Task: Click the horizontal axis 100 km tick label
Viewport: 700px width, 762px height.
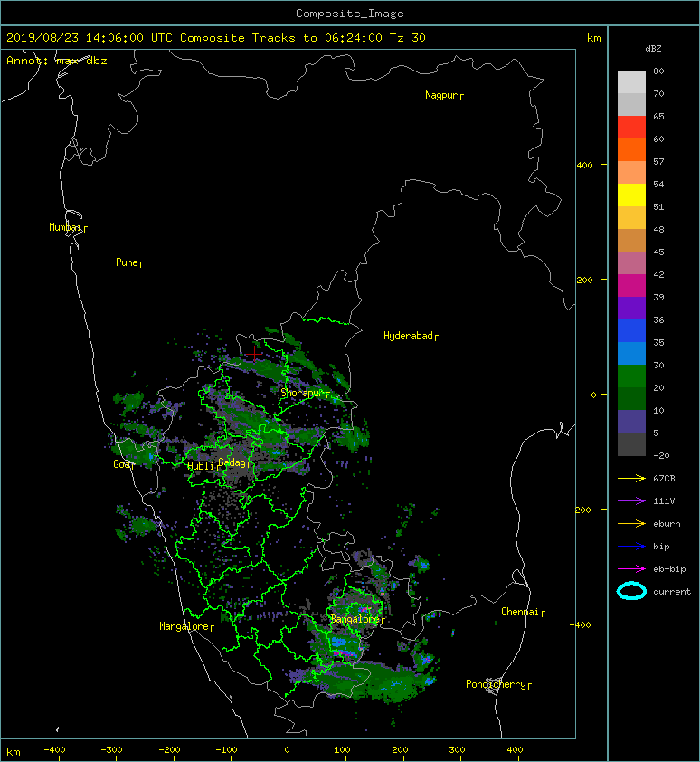Action: point(342,750)
